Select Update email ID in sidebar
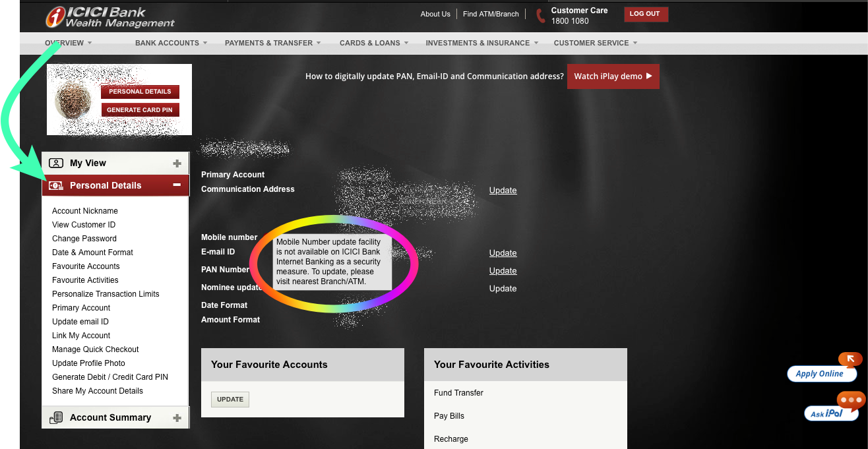868x449 pixels. click(x=80, y=322)
